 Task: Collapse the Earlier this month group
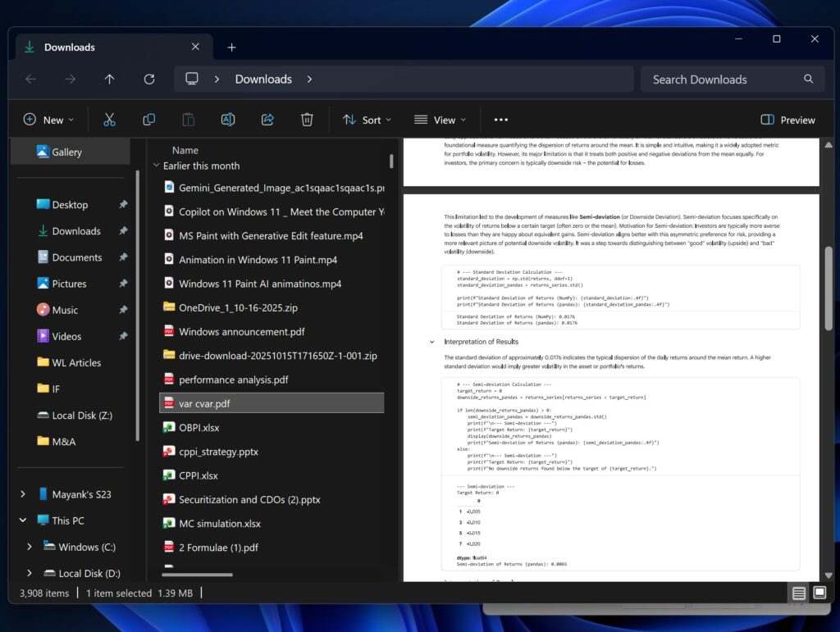157,166
